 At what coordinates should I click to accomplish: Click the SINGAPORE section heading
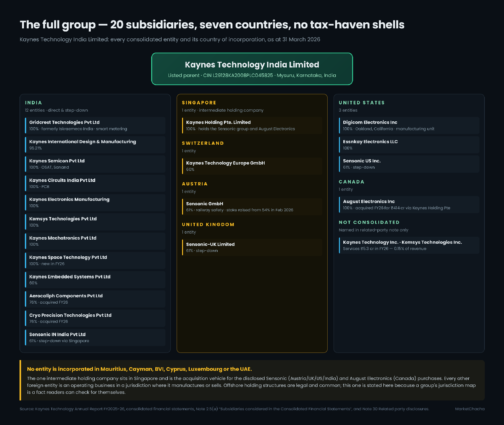(199, 103)
